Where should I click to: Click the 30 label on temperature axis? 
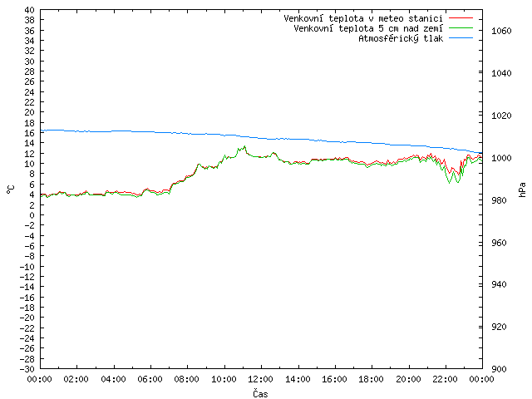30,62
